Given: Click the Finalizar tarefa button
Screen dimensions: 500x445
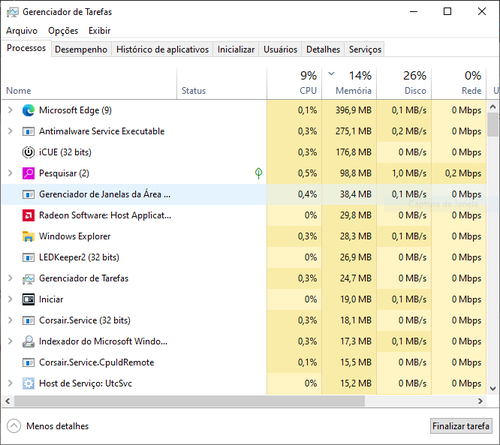Looking at the screenshot, I should (x=461, y=426).
